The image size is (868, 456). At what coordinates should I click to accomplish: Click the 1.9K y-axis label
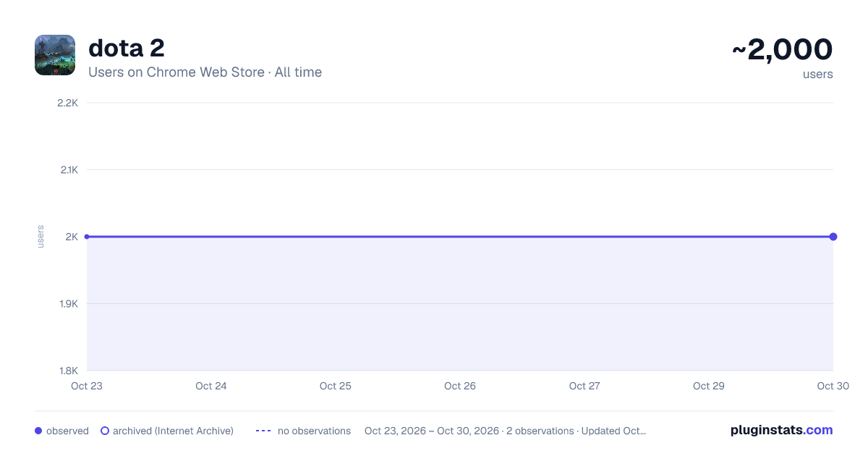coord(68,303)
